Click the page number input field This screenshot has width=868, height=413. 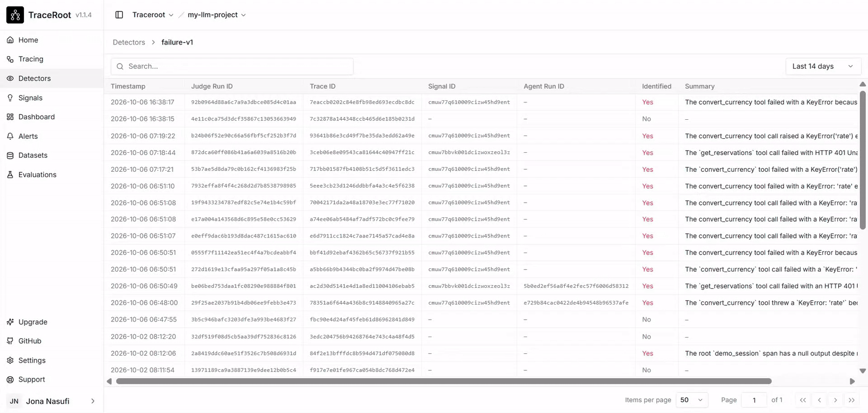(x=754, y=400)
